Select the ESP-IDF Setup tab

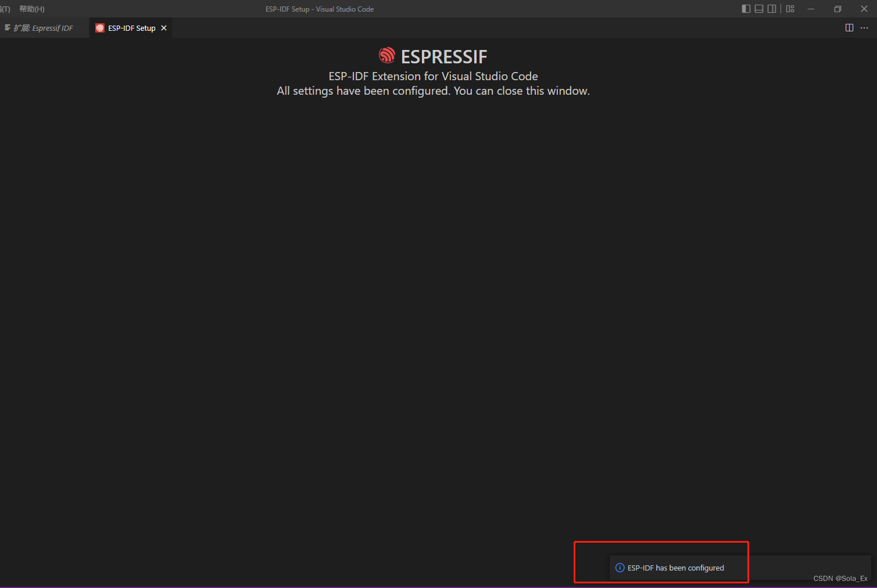(131, 28)
